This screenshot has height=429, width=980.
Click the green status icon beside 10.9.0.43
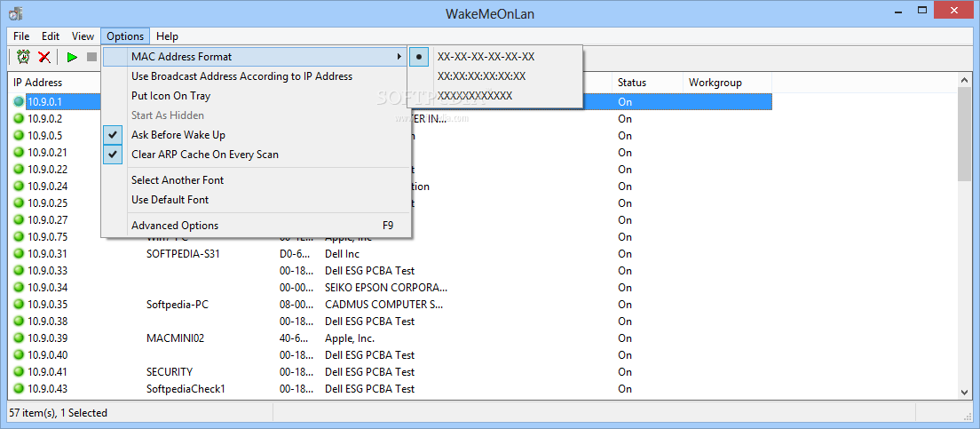point(18,388)
